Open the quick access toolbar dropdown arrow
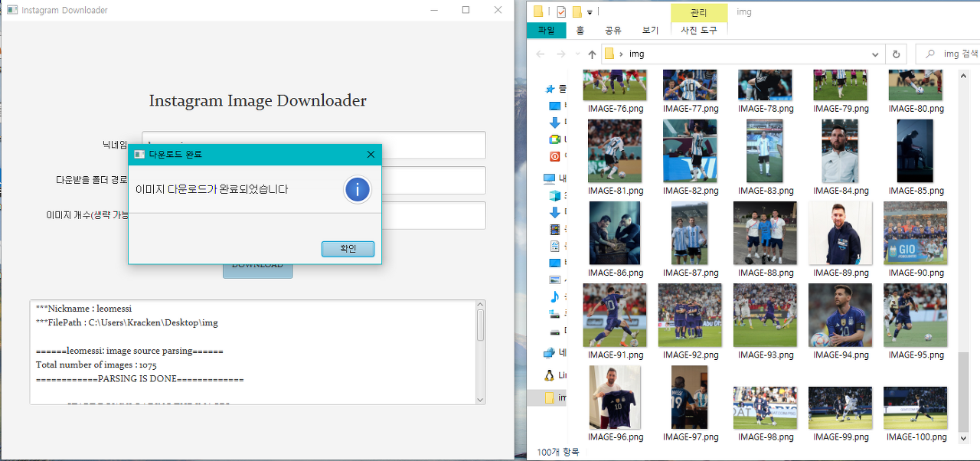The height and width of the screenshot is (461, 980). click(590, 12)
